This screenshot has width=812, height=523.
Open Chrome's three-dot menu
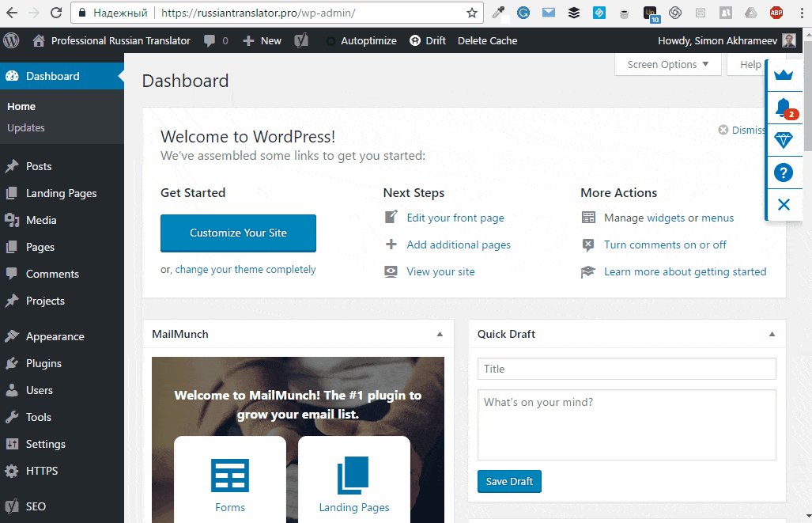(802, 13)
